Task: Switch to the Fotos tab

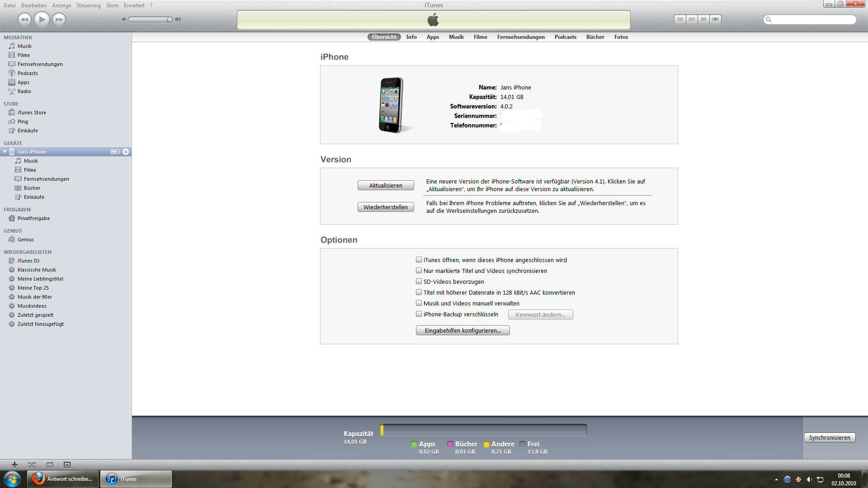Action: (621, 37)
